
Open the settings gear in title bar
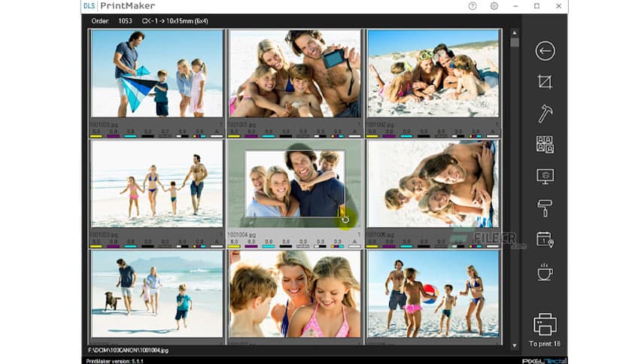(494, 6)
